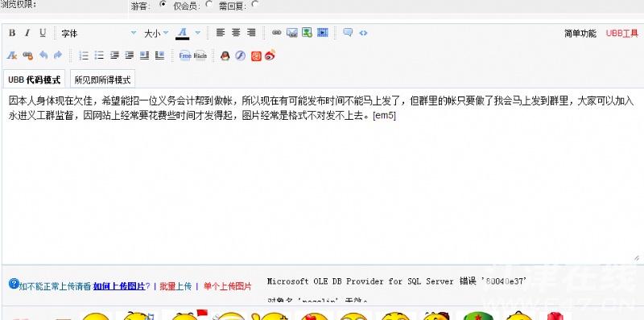Screen dimensions: 644x320
Task: Click the [em5] emoticon code text
Action: 384,116
